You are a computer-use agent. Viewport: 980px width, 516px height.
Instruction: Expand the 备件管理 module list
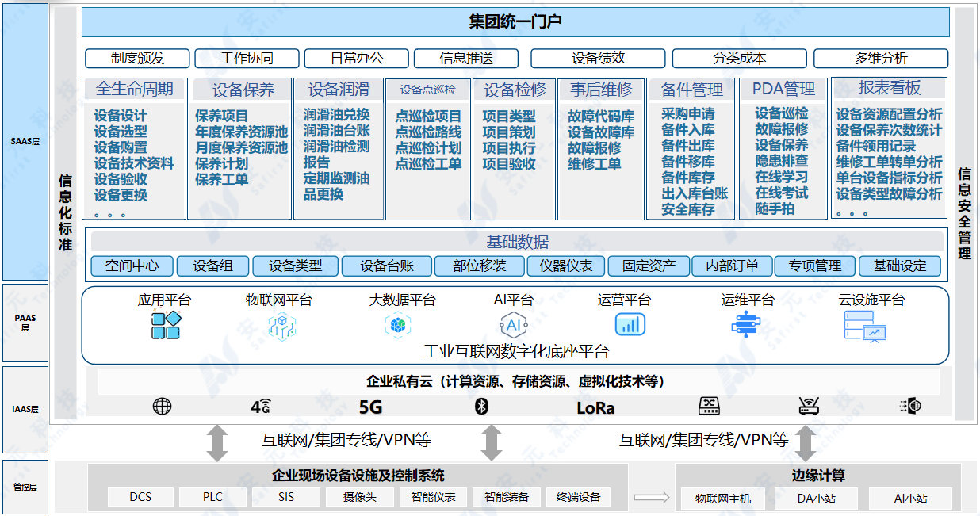[690, 89]
